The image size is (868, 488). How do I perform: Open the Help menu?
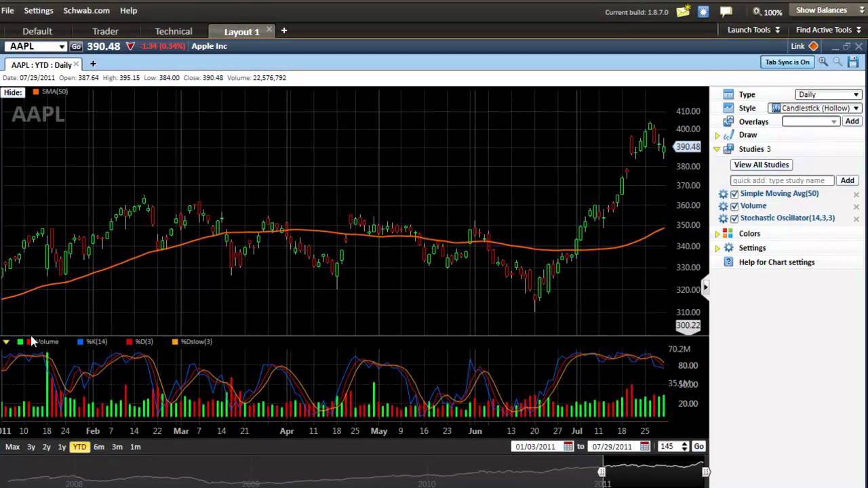(x=128, y=11)
